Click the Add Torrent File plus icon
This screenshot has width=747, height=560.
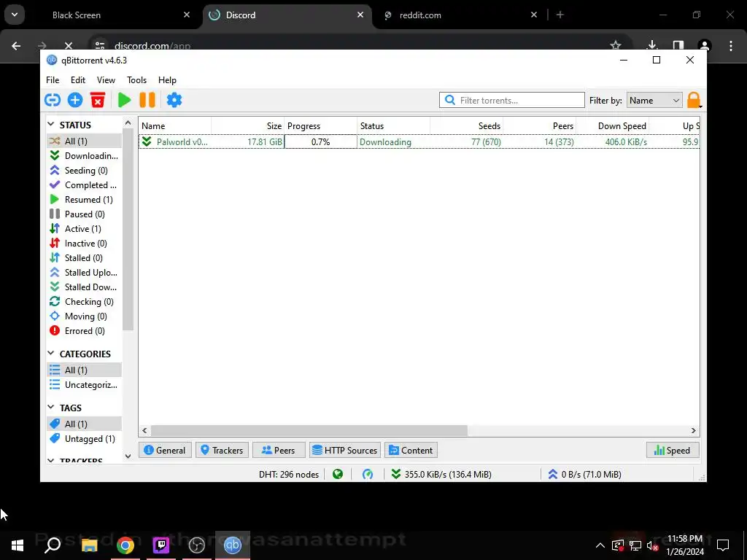[x=75, y=100]
